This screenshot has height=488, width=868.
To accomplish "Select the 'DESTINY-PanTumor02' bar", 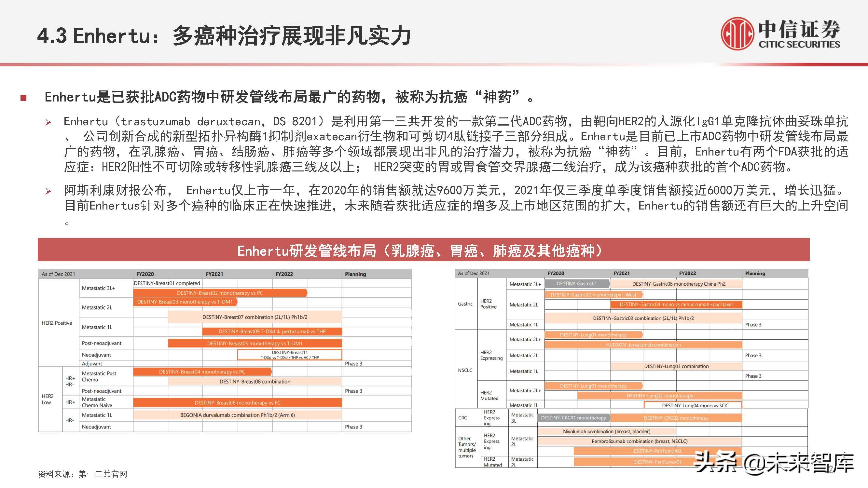I will coord(658,451).
